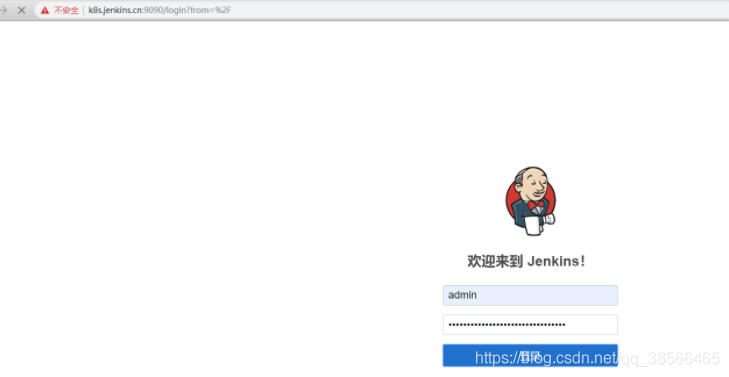
Task: Stop page loading with the X button
Action: [21, 10]
